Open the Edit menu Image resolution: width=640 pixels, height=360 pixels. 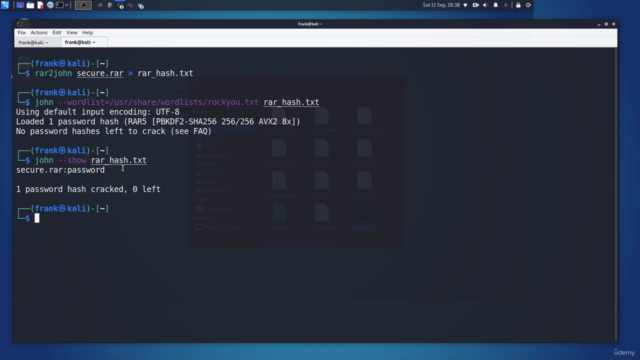click(57, 33)
